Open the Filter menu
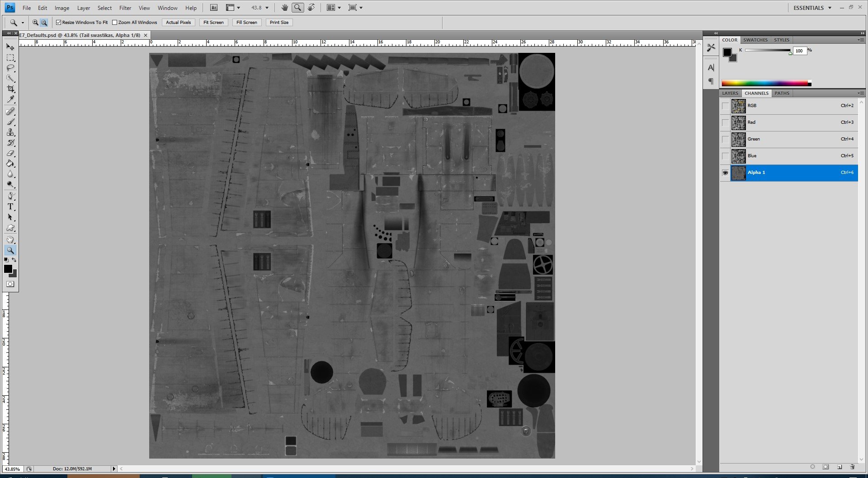Image resolution: width=868 pixels, height=478 pixels. (125, 8)
